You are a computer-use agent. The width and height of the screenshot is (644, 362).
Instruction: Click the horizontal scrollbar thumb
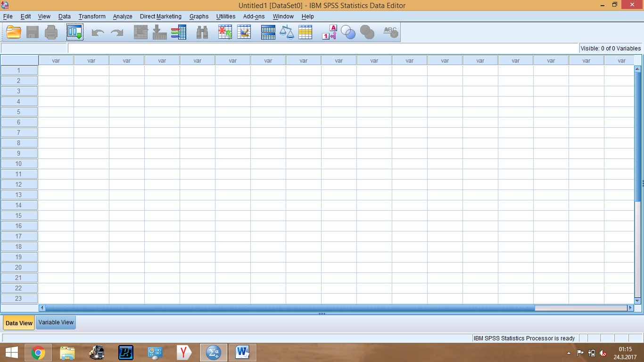(290, 308)
